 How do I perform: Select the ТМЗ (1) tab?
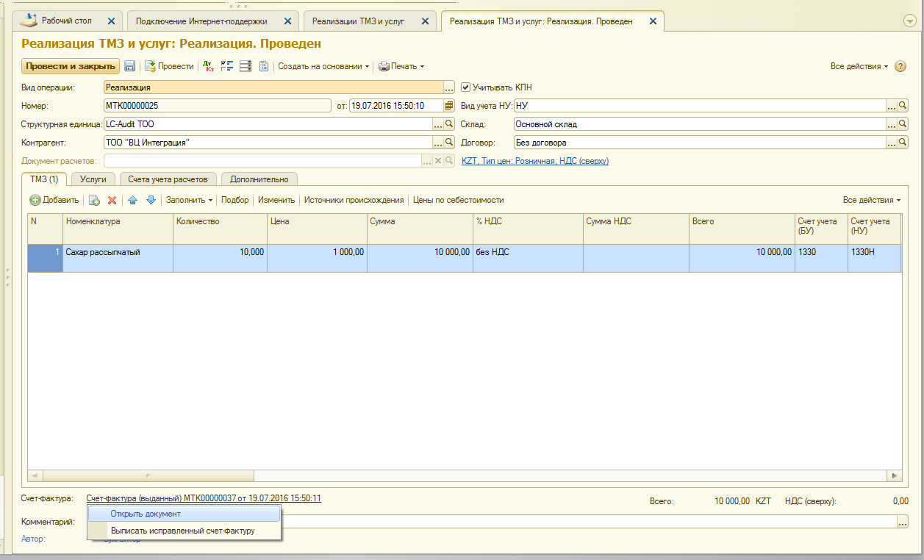(x=44, y=179)
